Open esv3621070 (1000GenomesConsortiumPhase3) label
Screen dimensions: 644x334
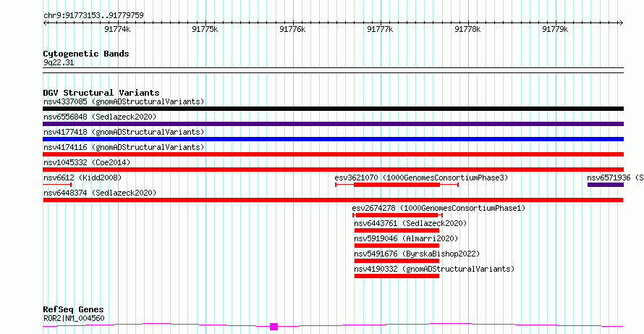tap(421, 178)
